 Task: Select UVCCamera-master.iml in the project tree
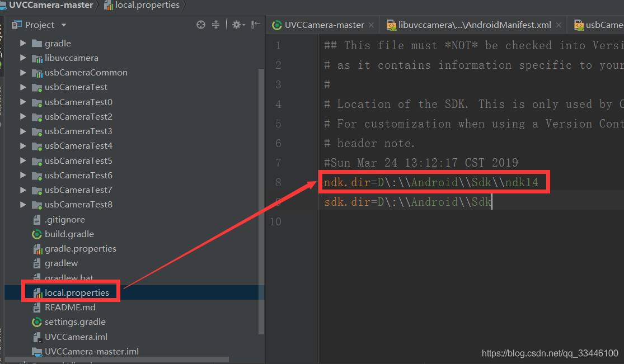coord(92,352)
